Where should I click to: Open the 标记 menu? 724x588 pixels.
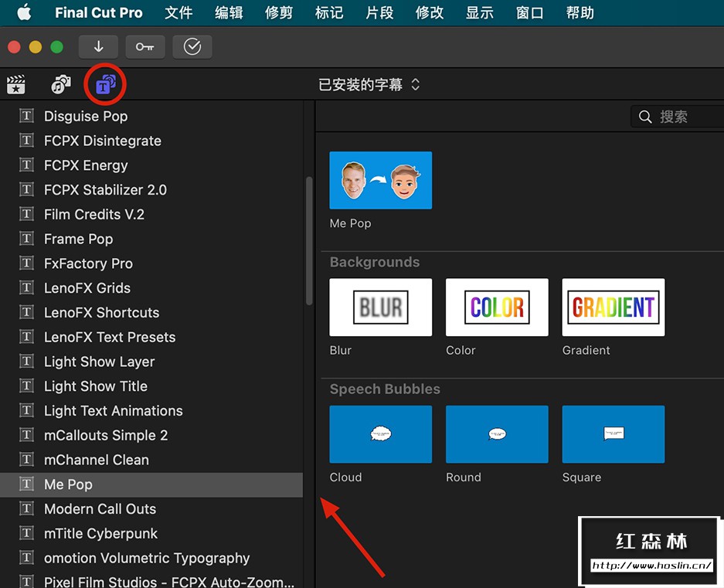[328, 12]
